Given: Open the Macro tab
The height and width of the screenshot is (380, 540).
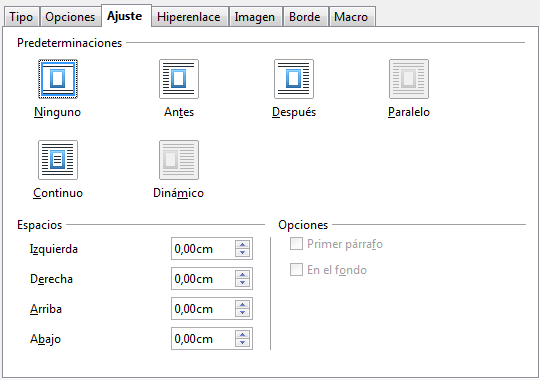Looking at the screenshot, I should pyautogui.click(x=351, y=17).
